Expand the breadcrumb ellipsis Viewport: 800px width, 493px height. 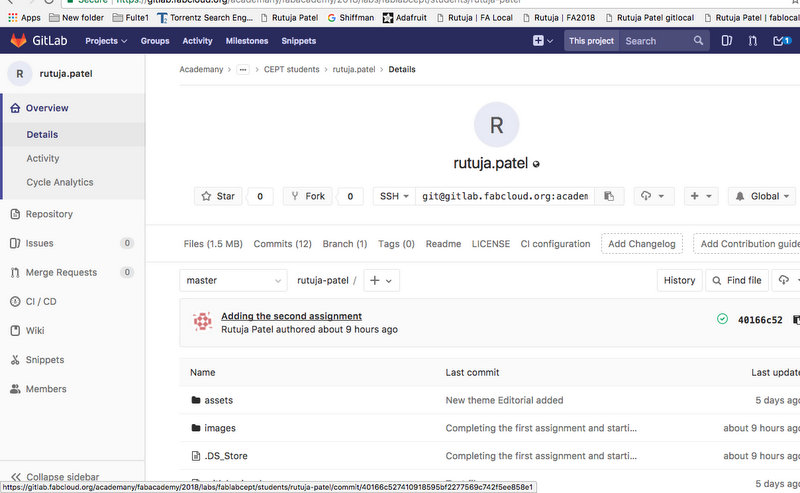[243, 69]
